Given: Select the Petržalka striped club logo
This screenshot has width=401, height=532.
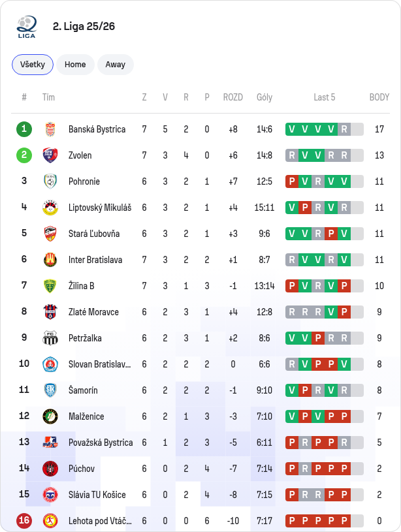Looking at the screenshot, I should click(50, 338).
